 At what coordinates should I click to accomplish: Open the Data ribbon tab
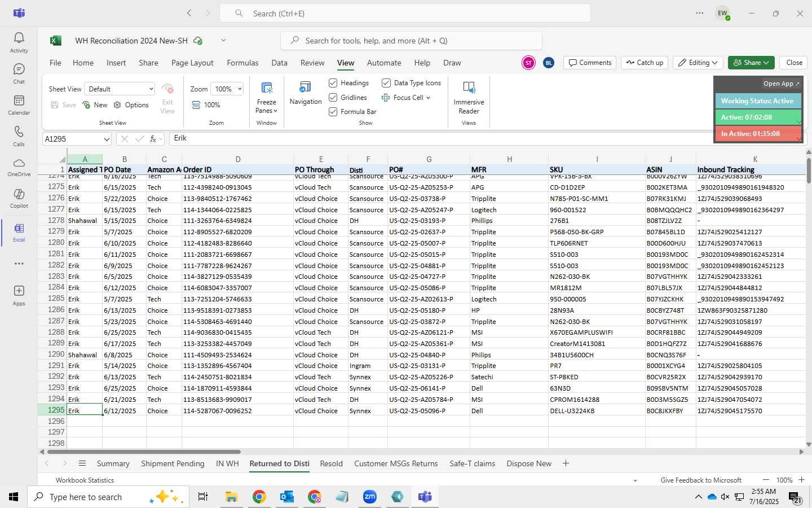279,63
